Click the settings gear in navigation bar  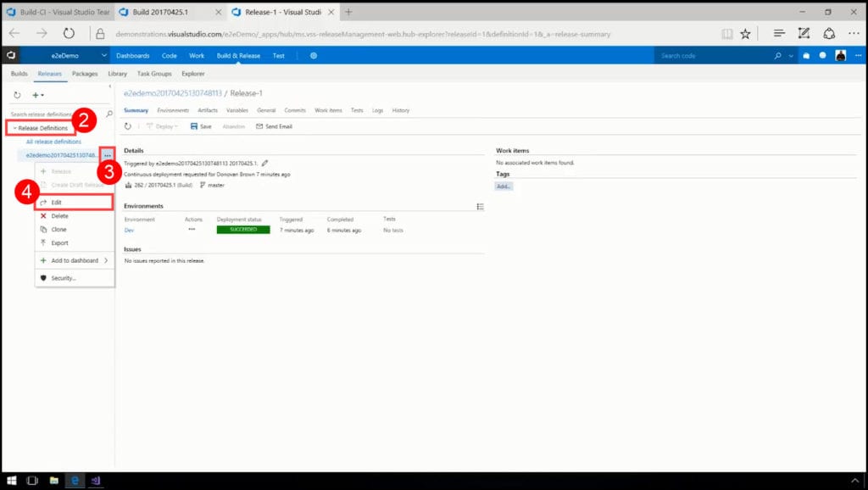(314, 56)
